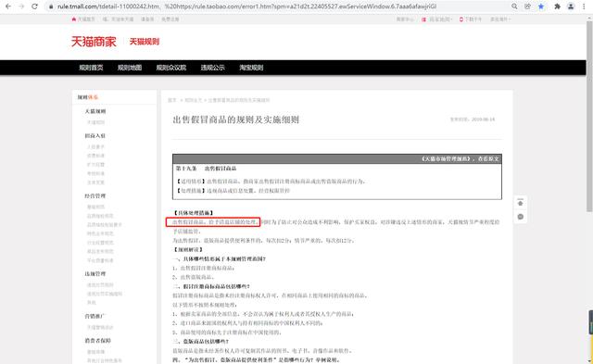Screen dimensions: 593x364
Task: Click the search magnifier icon in address bar
Action: [x=514, y=6]
